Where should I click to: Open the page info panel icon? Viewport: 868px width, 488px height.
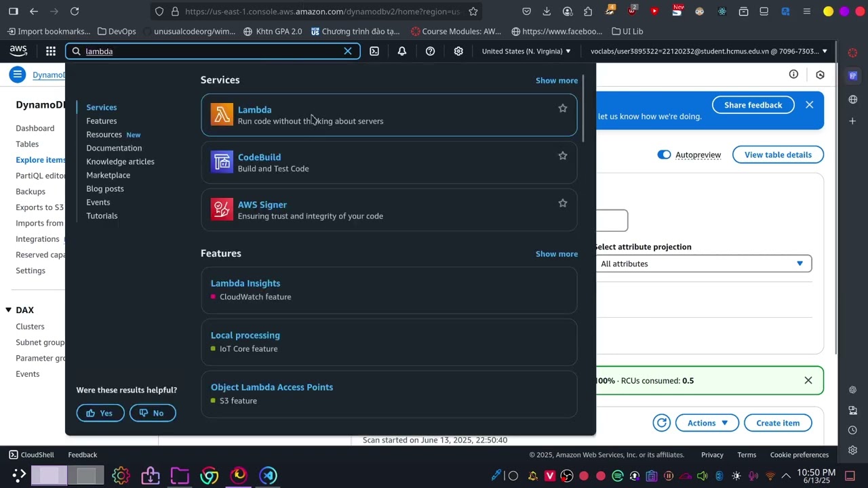793,75
